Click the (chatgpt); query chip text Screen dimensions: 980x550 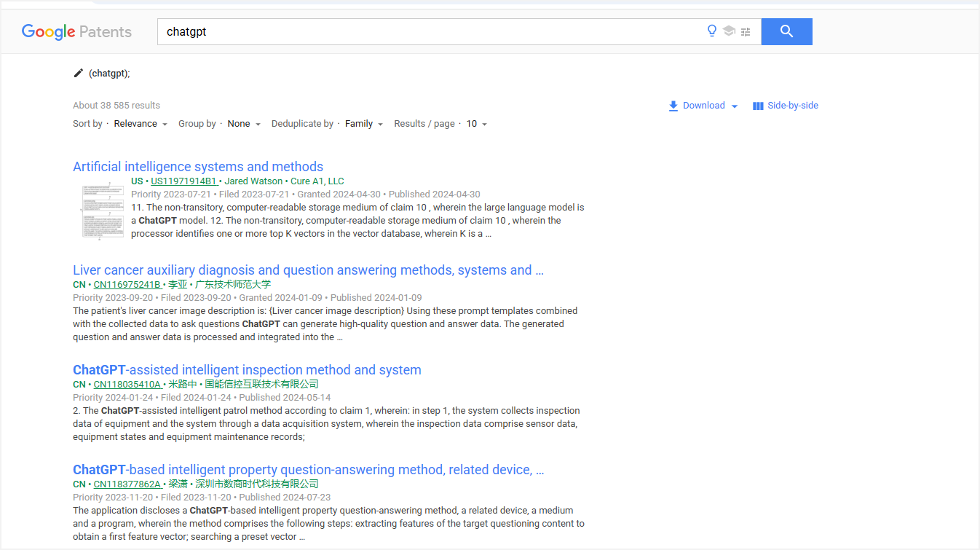pyautogui.click(x=109, y=74)
